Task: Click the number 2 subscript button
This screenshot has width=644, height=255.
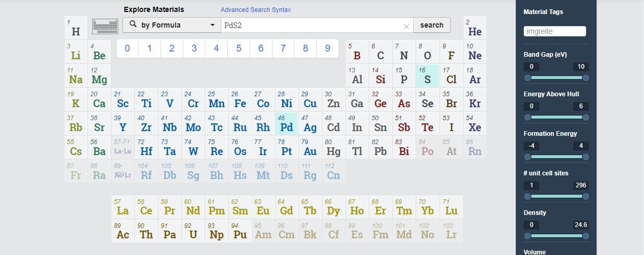Action: click(x=171, y=48)
